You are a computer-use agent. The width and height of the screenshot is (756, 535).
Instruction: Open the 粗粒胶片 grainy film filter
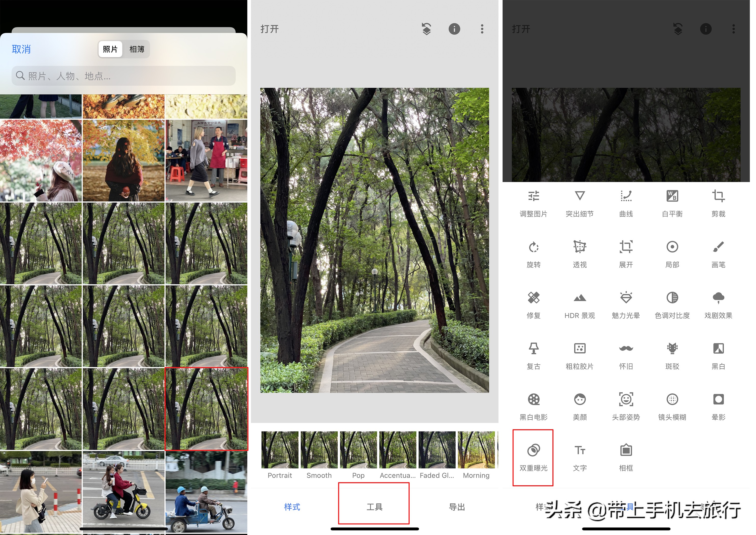[579, 356]
